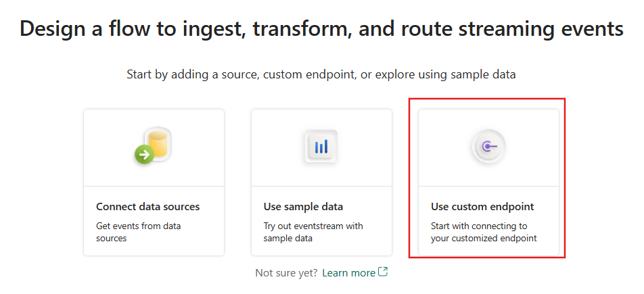Click 'Start with connecting to your customized endpoint' text
The image size is (644, 294).
click(484, 232)
